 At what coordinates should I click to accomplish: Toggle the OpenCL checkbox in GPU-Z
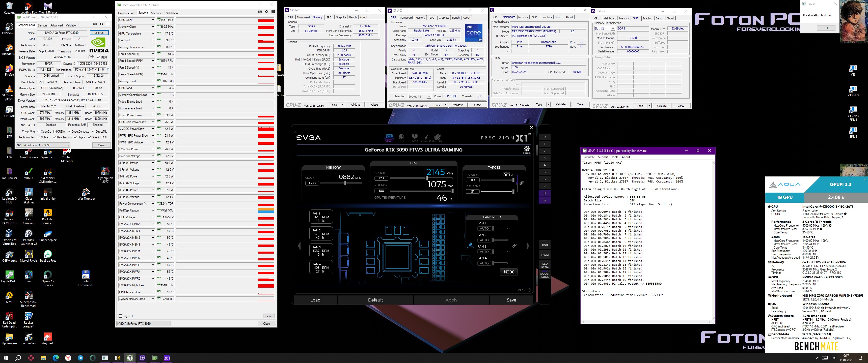tap(39, 132)
